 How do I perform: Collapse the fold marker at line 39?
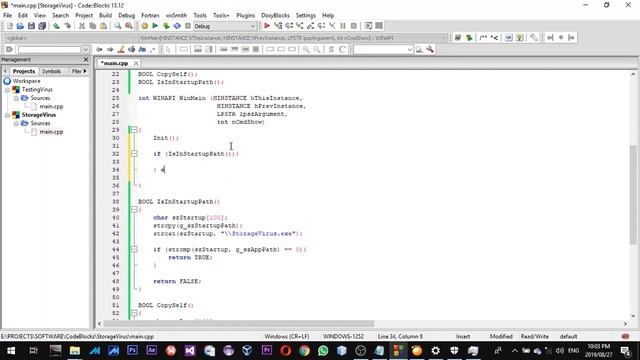pos(134,209)
